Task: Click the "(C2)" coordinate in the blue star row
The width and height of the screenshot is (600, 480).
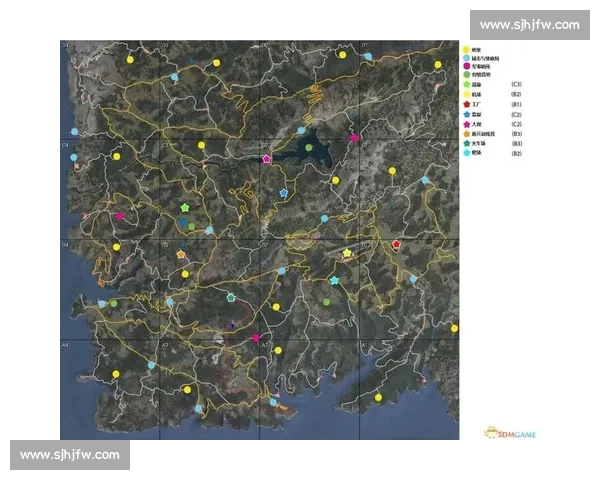Action: coord(517,114)
